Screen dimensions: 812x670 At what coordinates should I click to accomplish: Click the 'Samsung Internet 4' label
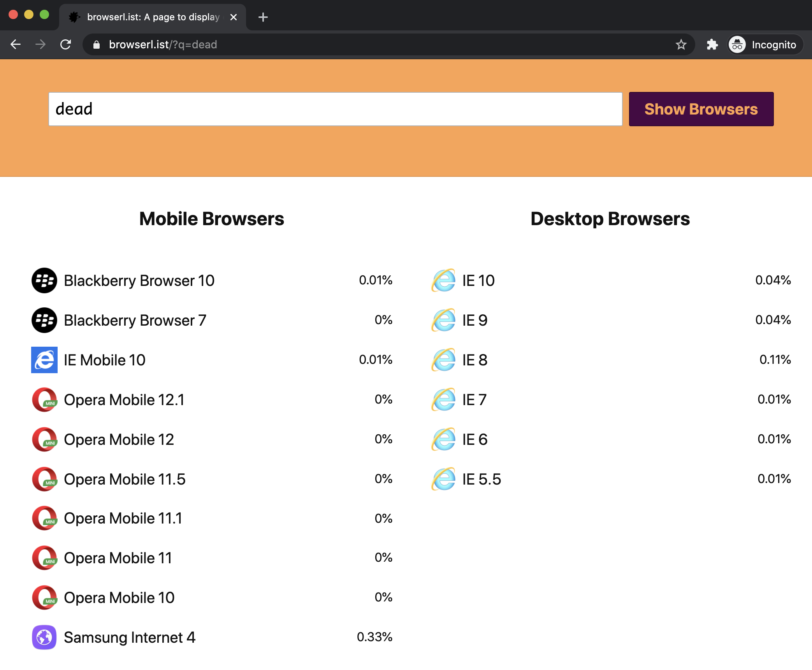coord(130,637)
